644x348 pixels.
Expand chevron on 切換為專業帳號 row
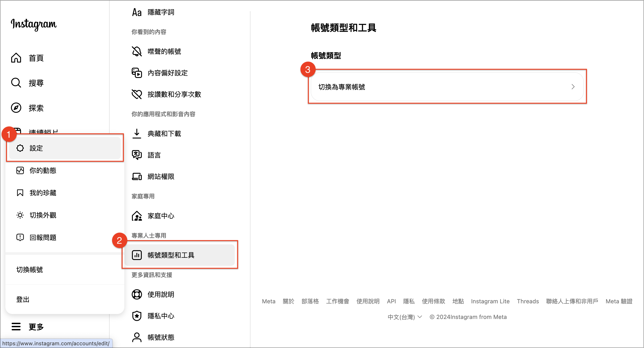tap(573, 87)
